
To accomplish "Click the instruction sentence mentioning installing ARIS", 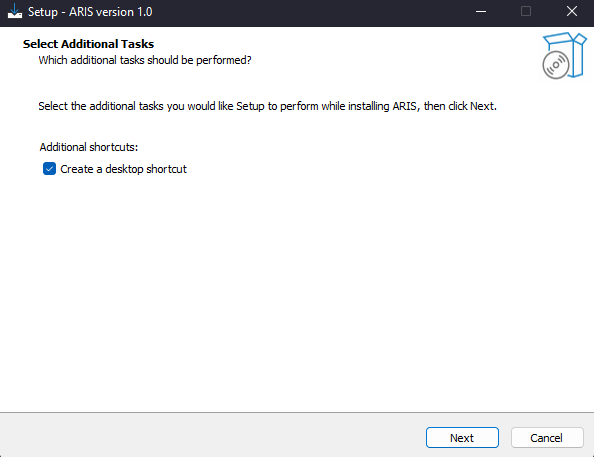I will click(x=267, y=106).
